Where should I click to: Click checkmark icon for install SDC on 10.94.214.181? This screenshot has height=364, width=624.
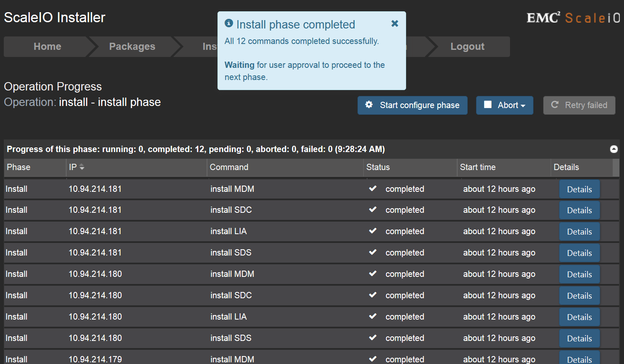pyautogui.click(x=373, y=209)
